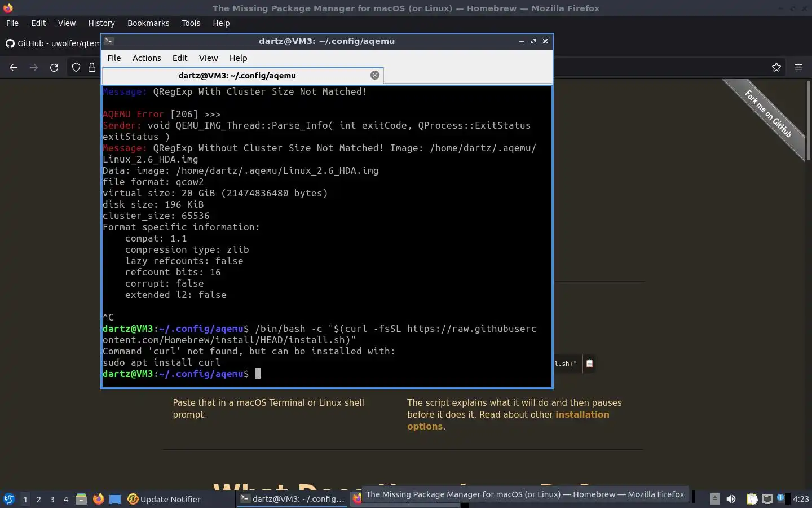Open the removable media tray icon

click(x=714, y=499)
